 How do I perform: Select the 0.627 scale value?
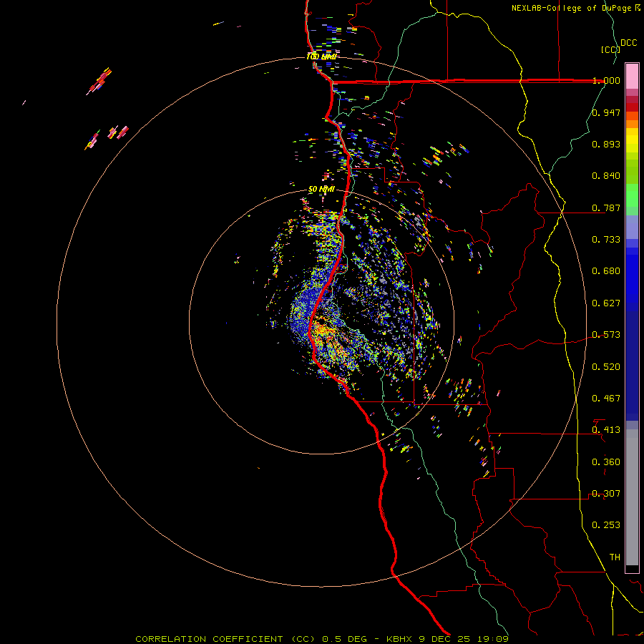click(x=606, y=303)
